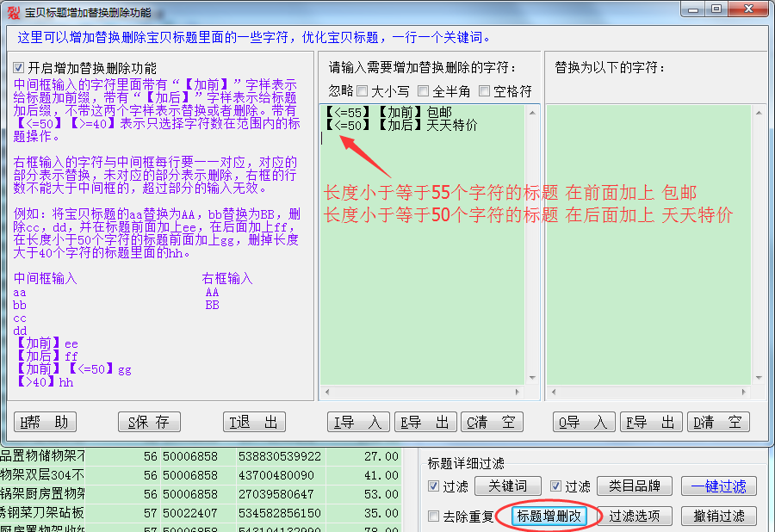Screen dimensions: 775x532
Task: Check the 全半角 ignore option
Action: coord(424,90)
